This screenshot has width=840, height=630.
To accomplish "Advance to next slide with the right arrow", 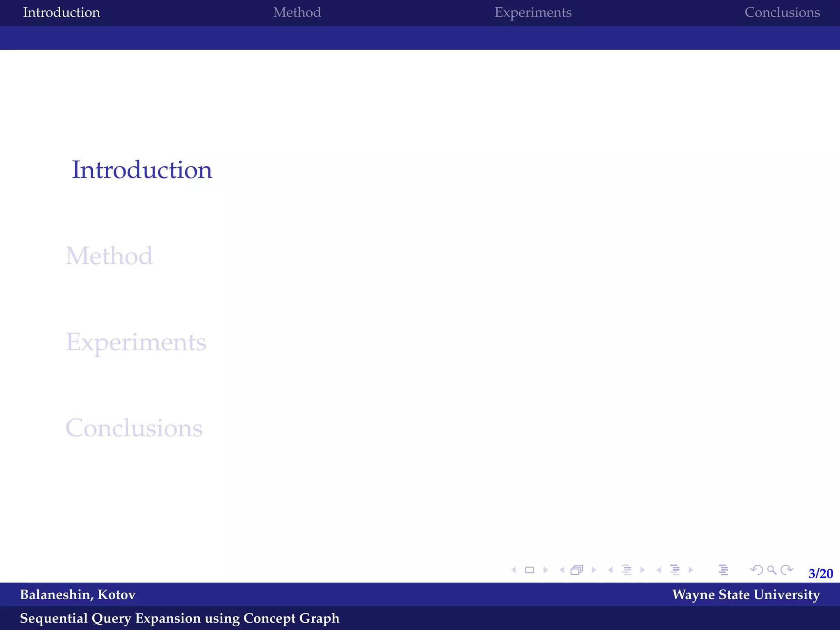I will coord(546,570).
